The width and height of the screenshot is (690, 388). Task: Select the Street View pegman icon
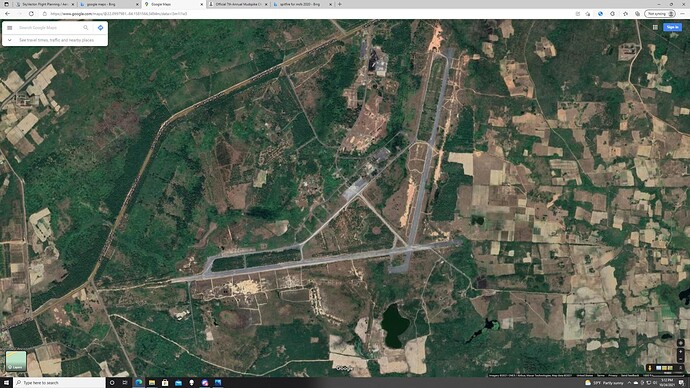click(650, 368)
